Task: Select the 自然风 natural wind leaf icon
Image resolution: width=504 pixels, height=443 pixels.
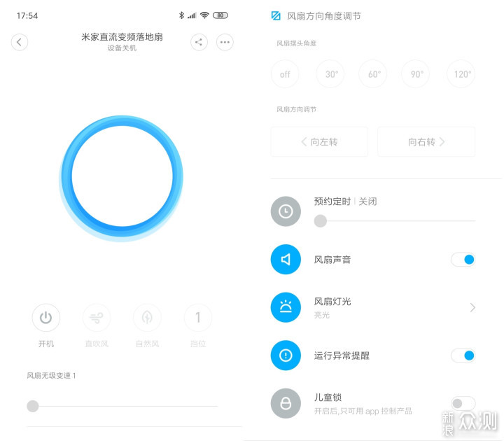Action: [147, 318]
